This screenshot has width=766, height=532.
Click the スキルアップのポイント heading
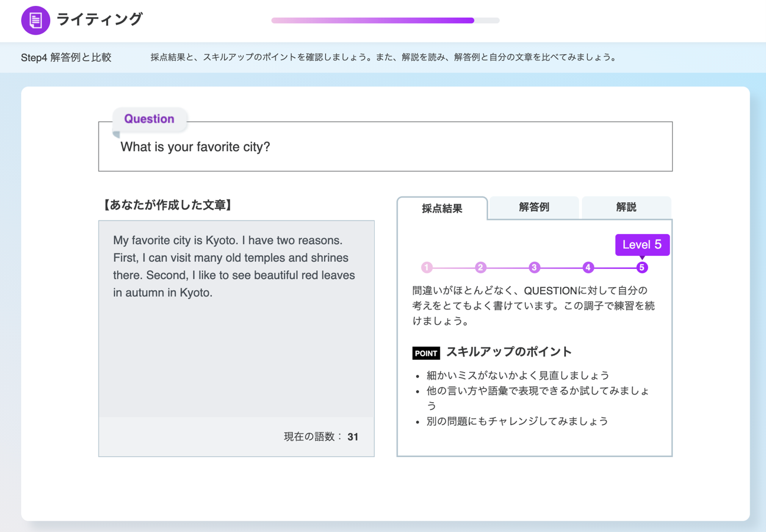pyautogui.click(x=509, y=352)
